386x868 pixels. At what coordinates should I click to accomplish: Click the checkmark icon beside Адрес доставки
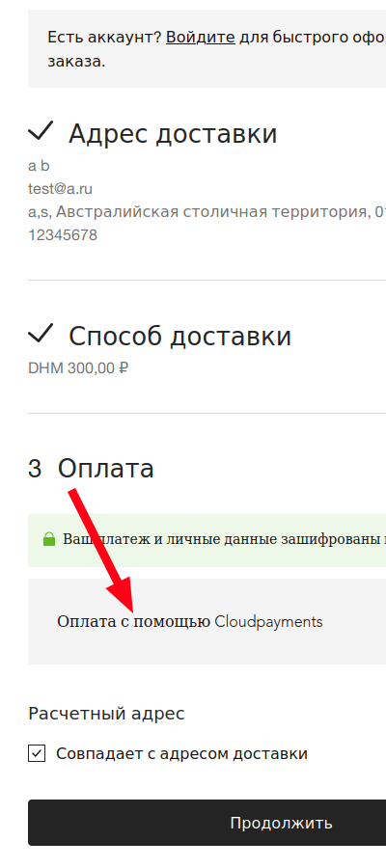click(41, 131)
